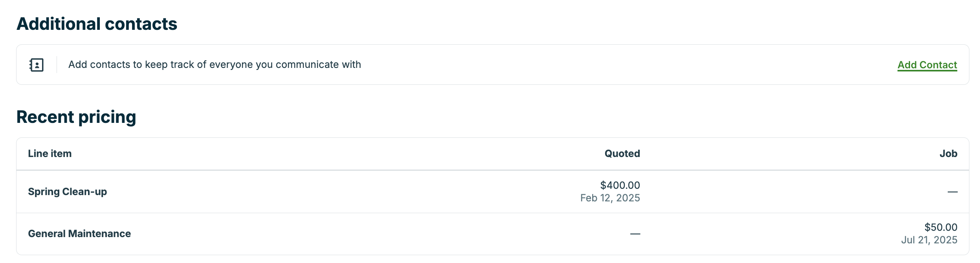
Task: Select the Quoted column header
Action: (622, 153)
